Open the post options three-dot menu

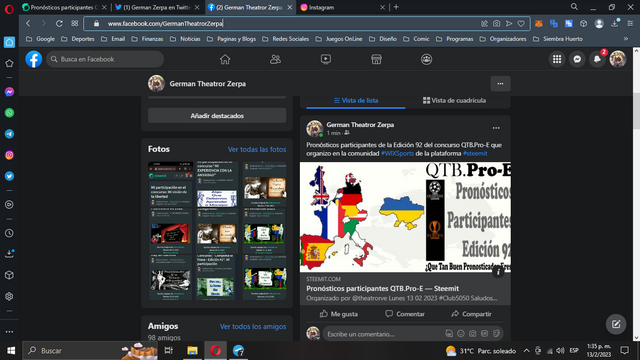(496, 128)
